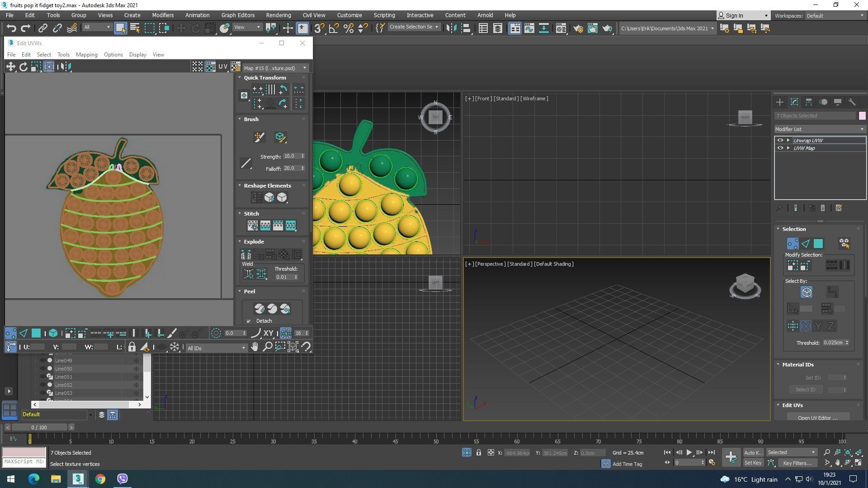Open the All IDs dropdown
This screenshot has width=868, height=488.
[x=216, y=348]
